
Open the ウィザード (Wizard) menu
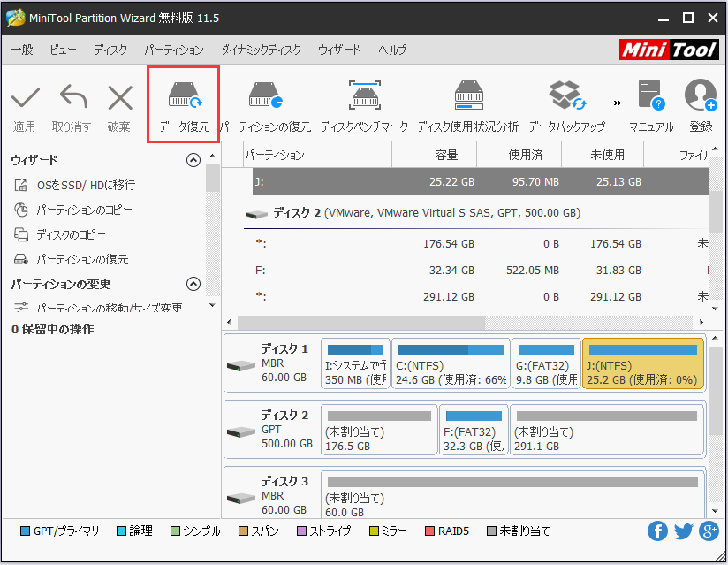pyautogui.click(x=339, y=50)
